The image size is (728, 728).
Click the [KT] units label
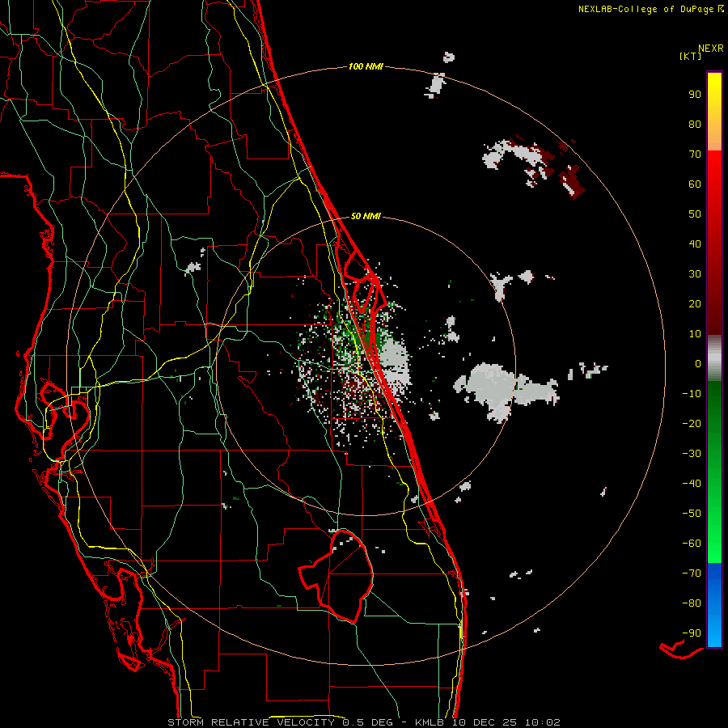pos(691,56)
